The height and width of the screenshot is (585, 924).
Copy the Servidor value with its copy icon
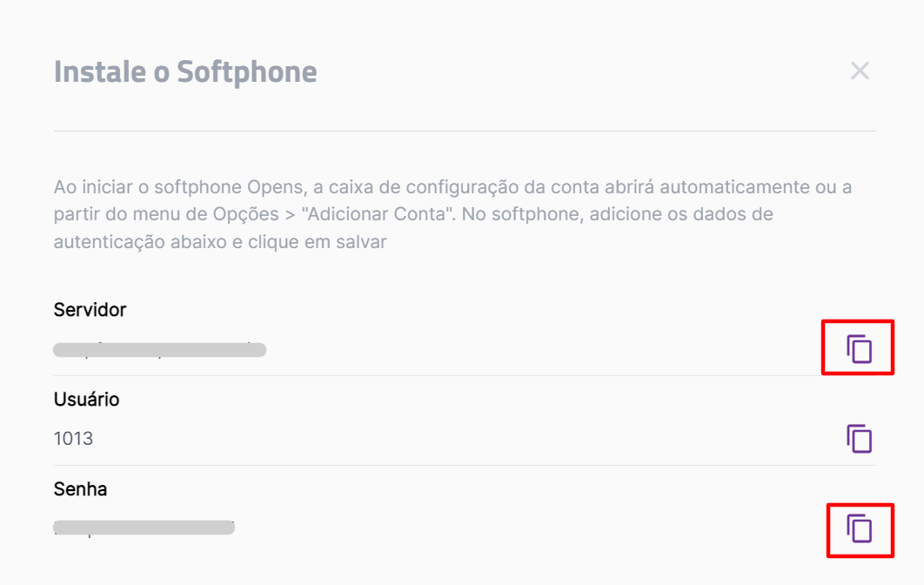[859, 348]
